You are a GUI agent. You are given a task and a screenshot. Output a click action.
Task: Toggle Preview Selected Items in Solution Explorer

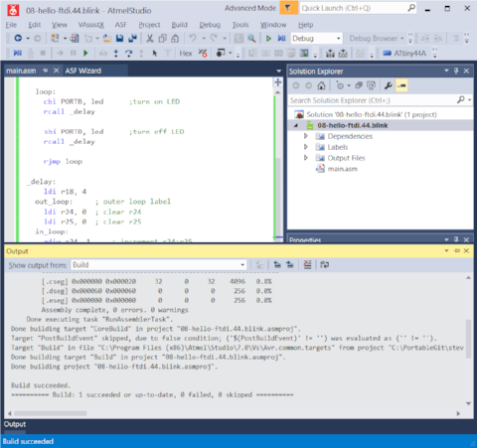[401, 85]
